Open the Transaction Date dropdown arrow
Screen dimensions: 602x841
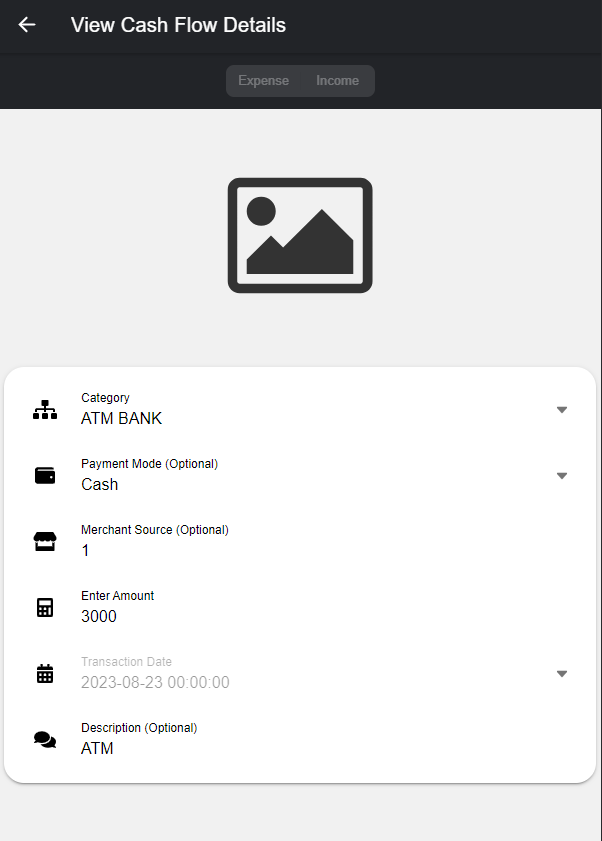561,674
